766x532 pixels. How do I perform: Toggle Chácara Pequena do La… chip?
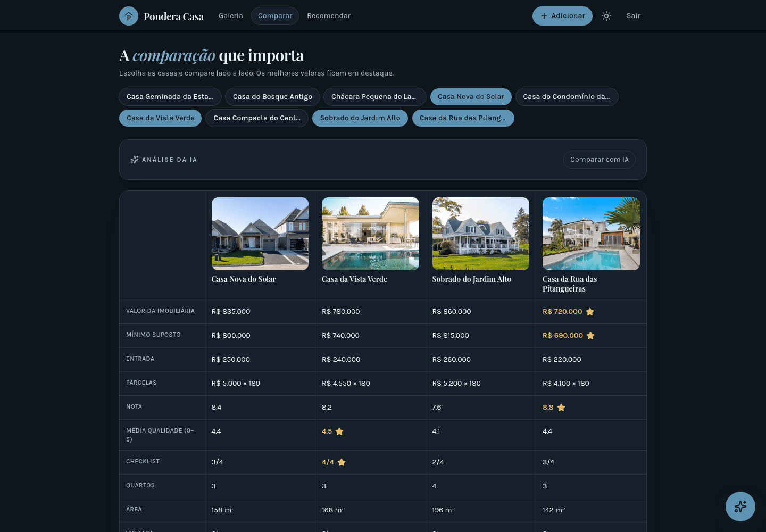(x=374, y=97)
